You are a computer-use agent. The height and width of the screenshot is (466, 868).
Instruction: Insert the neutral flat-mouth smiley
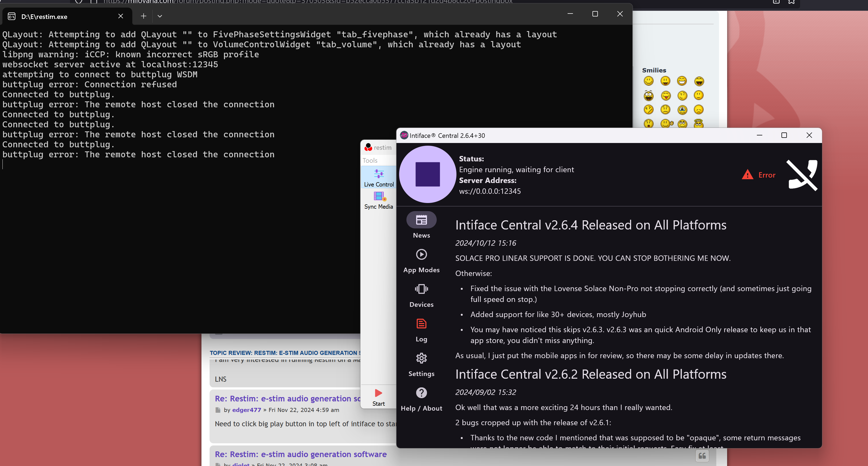pos(698,95)
